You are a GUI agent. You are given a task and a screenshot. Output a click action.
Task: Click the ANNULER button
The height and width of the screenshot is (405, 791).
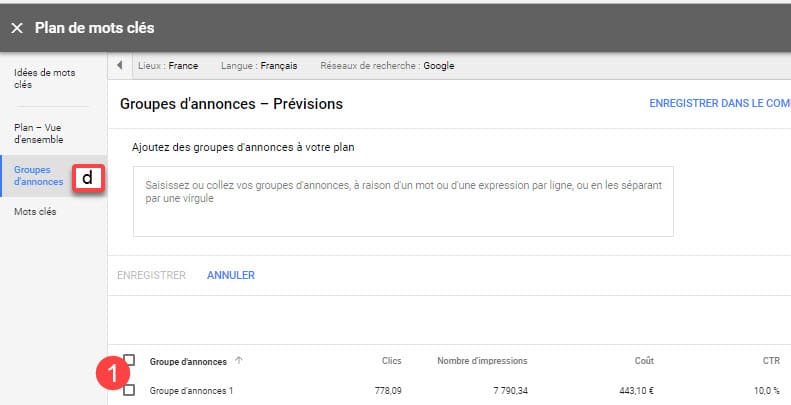click(x=231, y=275)
